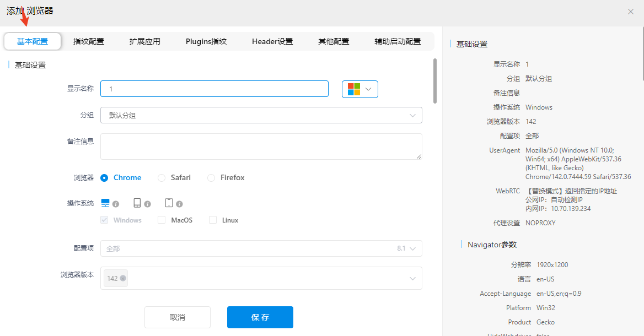Select the tablet device type icon
The image size is (644, 336).
tap(169, 203)
